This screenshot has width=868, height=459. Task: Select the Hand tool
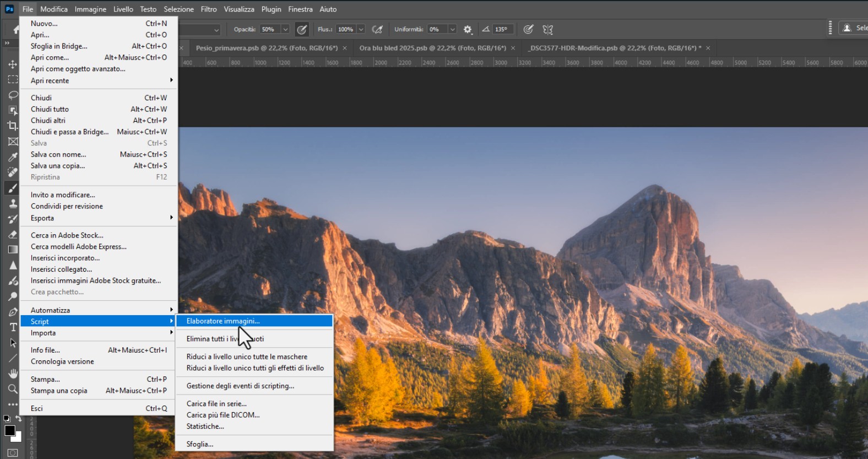coord(13,374)
